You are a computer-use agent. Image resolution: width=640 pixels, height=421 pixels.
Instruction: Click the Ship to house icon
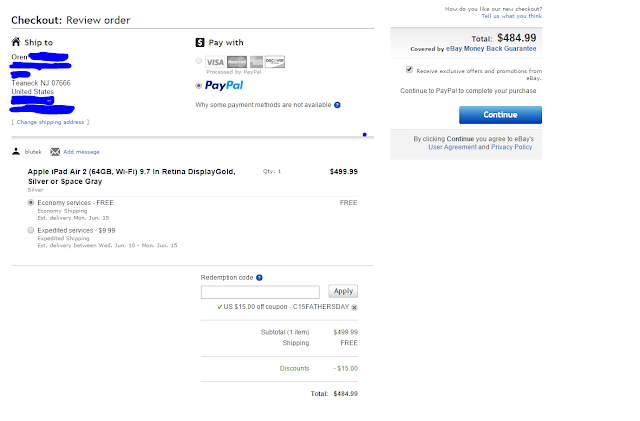click(x=16, y=42)
